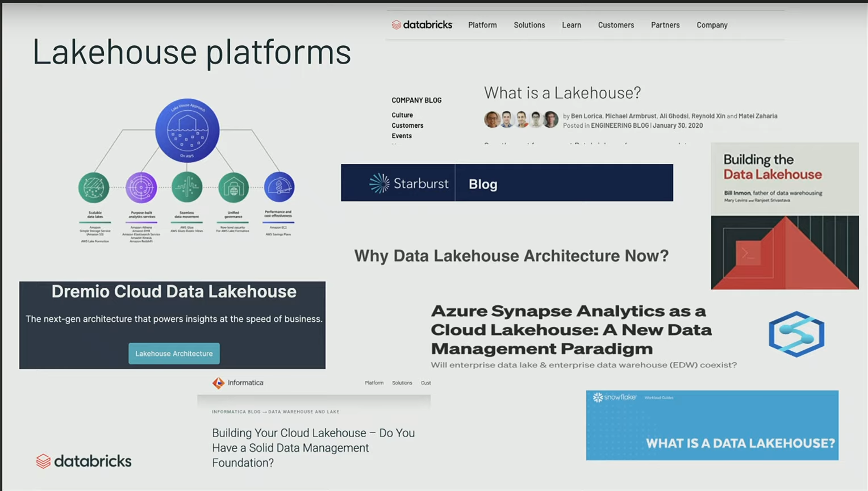Open the ENGINEERING BLOG category link
868x491 pixels.
(x=619, y=125)
